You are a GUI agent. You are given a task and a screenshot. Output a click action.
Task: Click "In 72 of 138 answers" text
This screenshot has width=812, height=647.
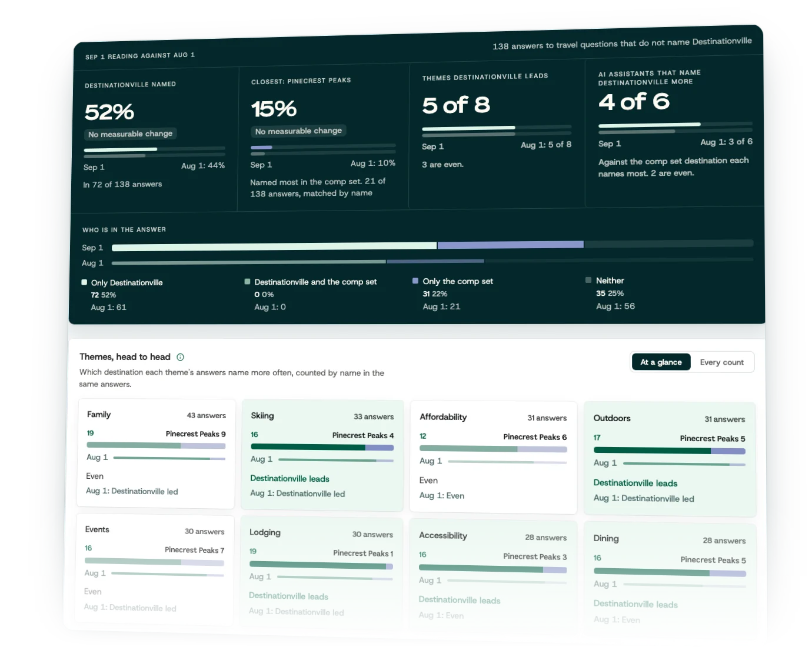[122, 184]
